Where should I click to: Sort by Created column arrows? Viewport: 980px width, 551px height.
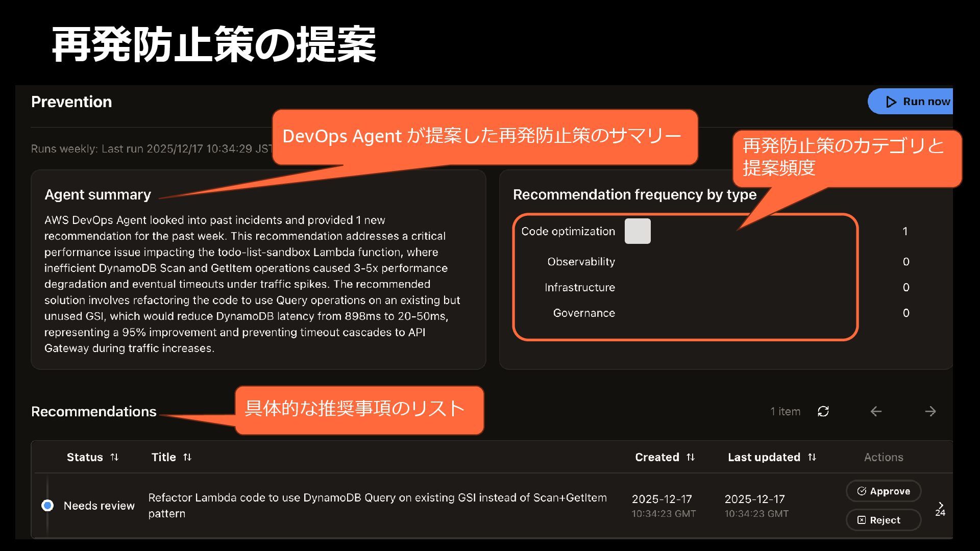tap(691, 457)
